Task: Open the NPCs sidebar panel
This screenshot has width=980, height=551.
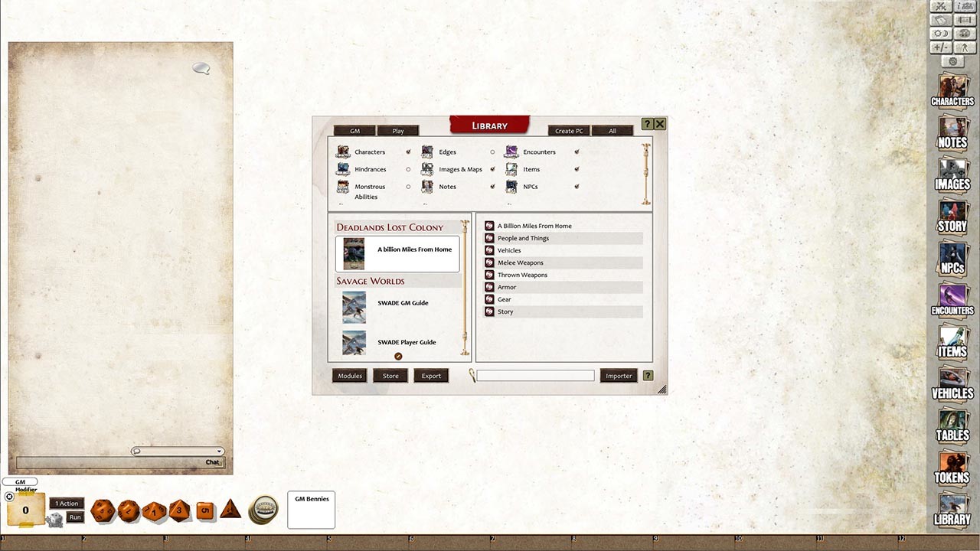Action: 952,258
